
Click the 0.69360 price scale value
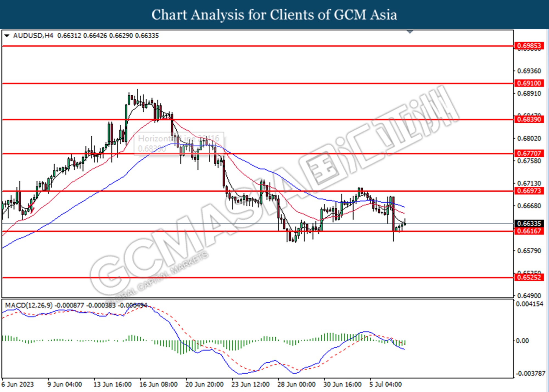[529, 71]
